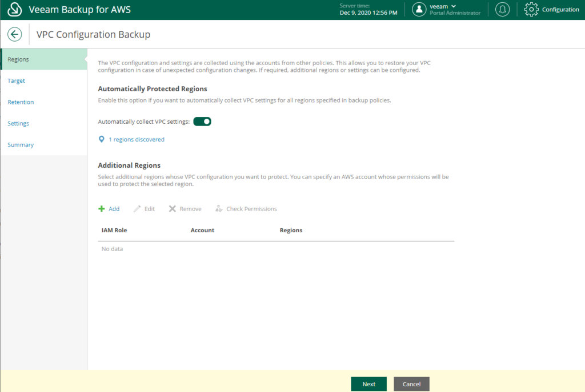Click the Portal Administrator role text
The image size is (585, 392).
point(455,13)
